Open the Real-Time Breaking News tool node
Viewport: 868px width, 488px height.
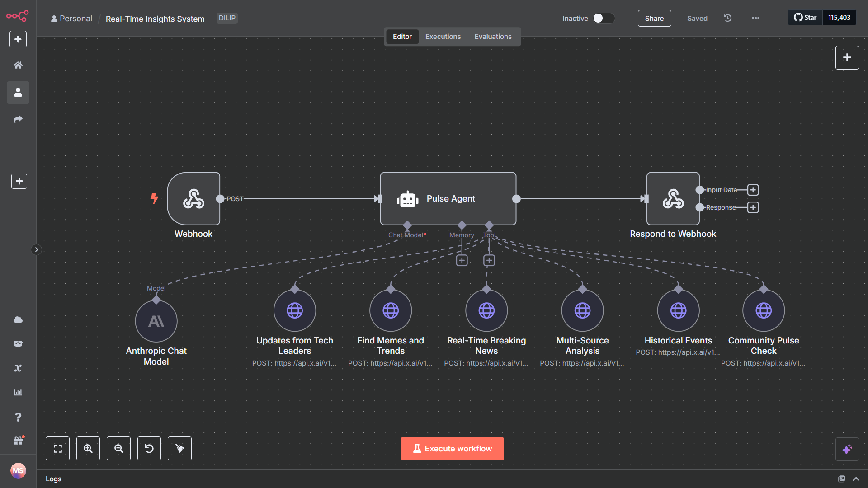tap(486, 310)
